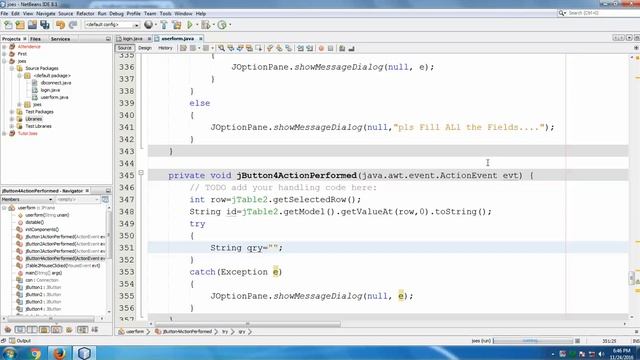Toggle Show Fields filter in Navigator

click(20, 329)
